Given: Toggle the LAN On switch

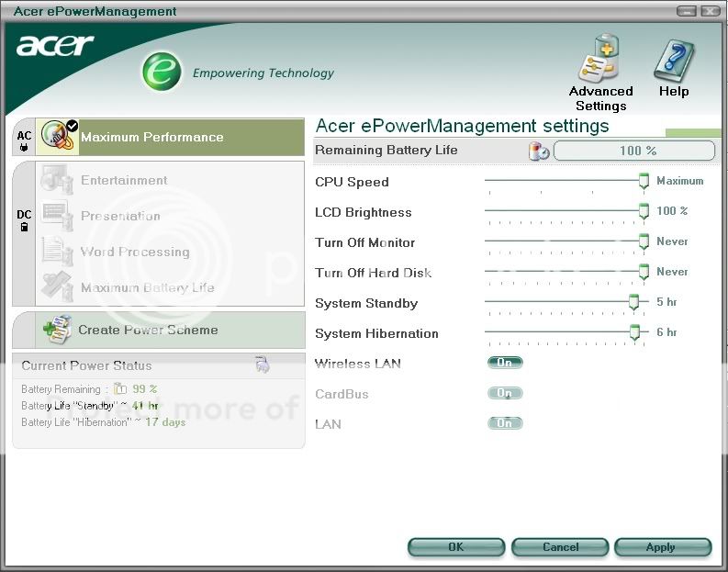Looking at the screenshot, I should pyautogui.click(x=505, y=423).
